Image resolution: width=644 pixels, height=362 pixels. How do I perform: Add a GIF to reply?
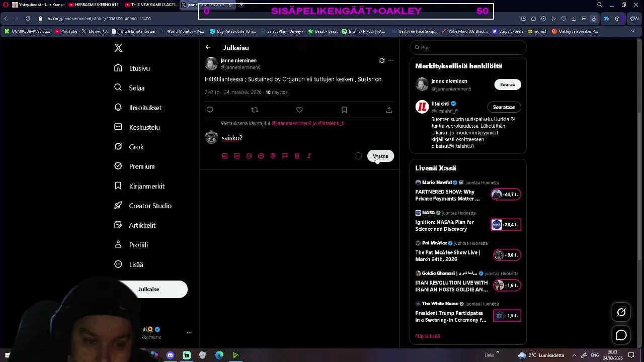[x=237, y=156]
